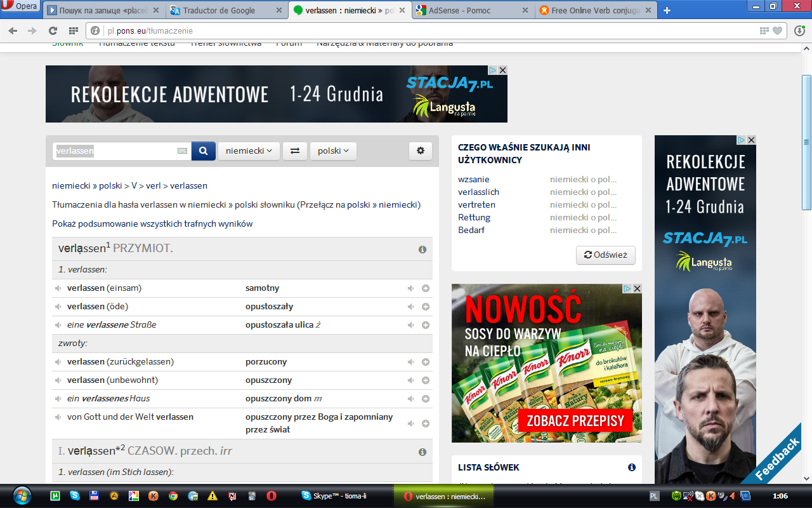Bookmark page with the heart icon

tap(778, 30)
